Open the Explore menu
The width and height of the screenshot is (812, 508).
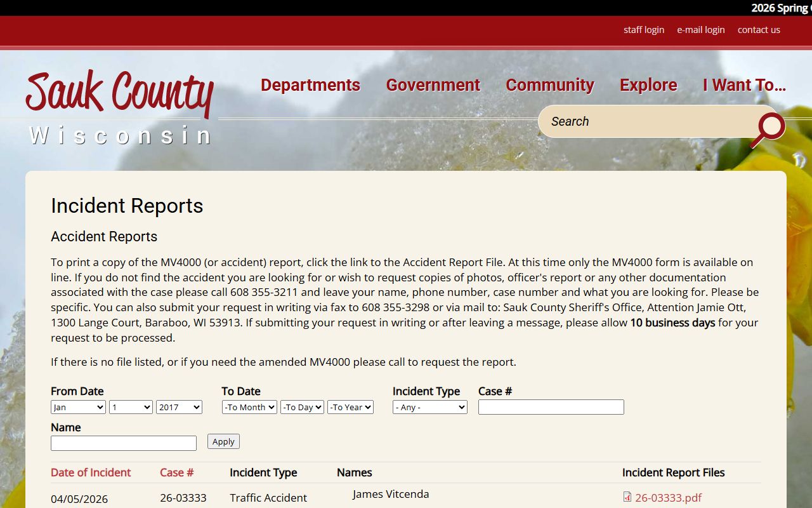[x=648, y=85]
